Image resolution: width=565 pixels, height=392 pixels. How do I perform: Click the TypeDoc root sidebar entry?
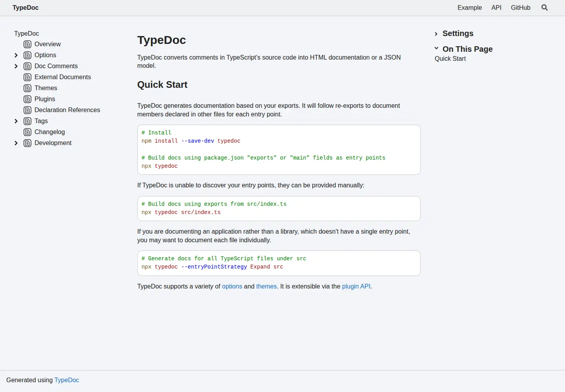coord(26,34)
